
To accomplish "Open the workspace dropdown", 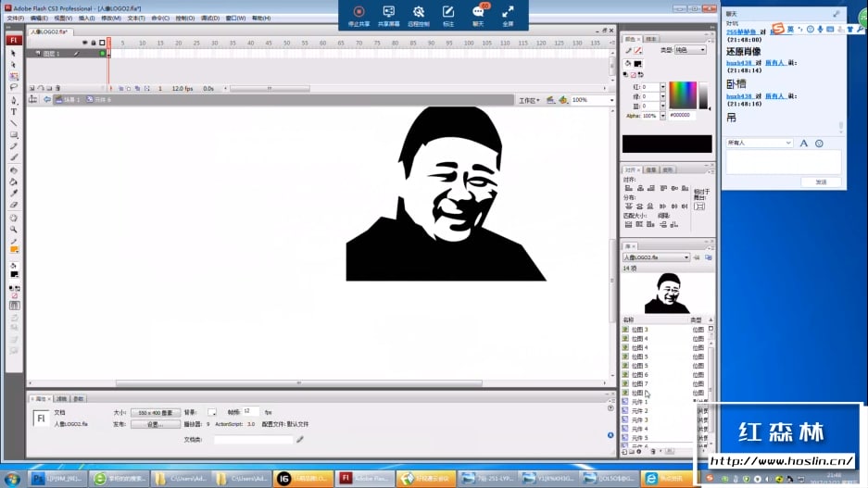I will tap(529, 100).
